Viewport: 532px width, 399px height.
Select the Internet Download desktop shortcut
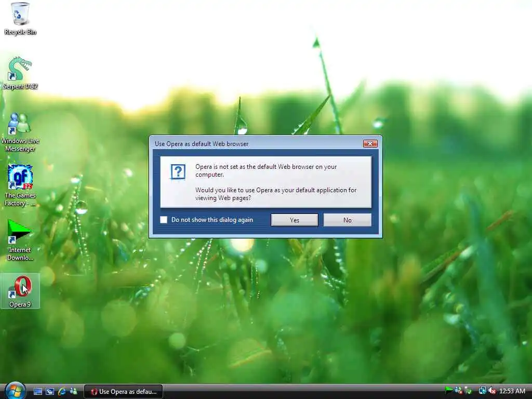point(20,240)
